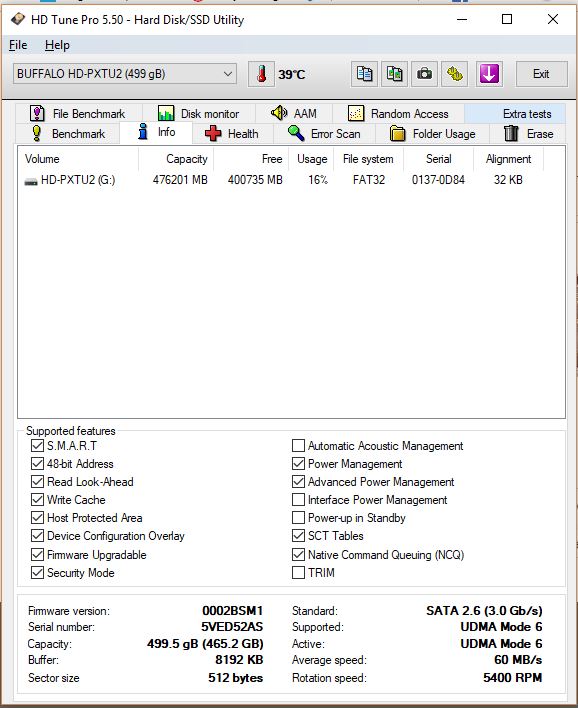Click the SATA 2.6 (3.0 Gb/s) standard value

pos(484,610)
